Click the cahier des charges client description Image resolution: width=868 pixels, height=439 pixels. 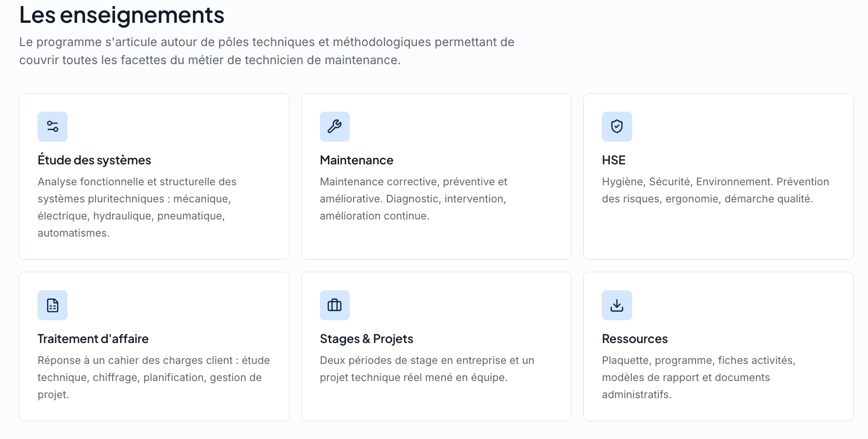click(154, 377)
